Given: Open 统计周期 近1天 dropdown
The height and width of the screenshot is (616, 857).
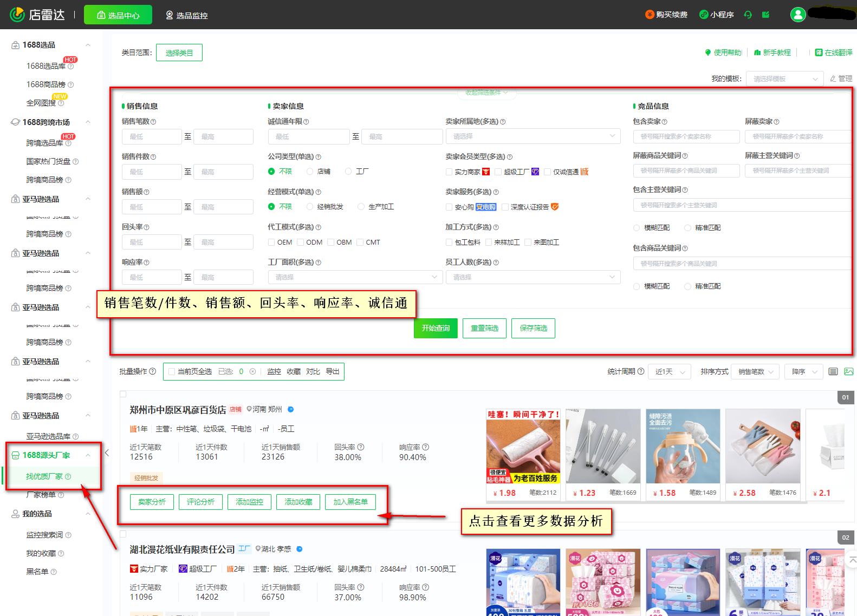Looking at the screenshot, I should coord(670,372).
